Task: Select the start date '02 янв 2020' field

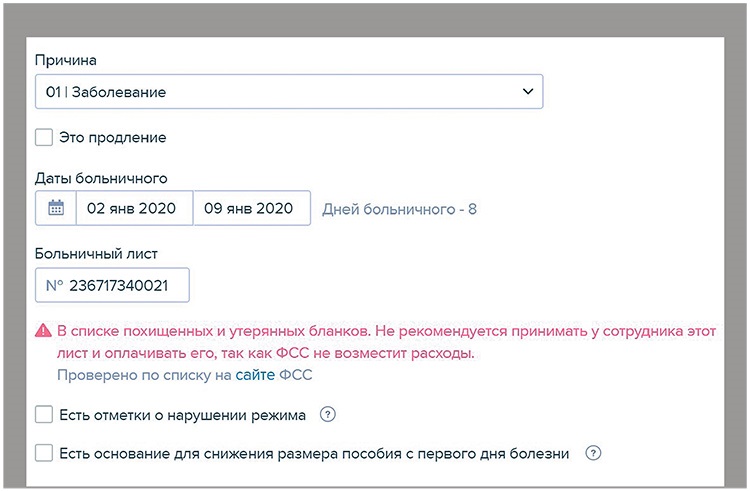Action: click(133, 209)
